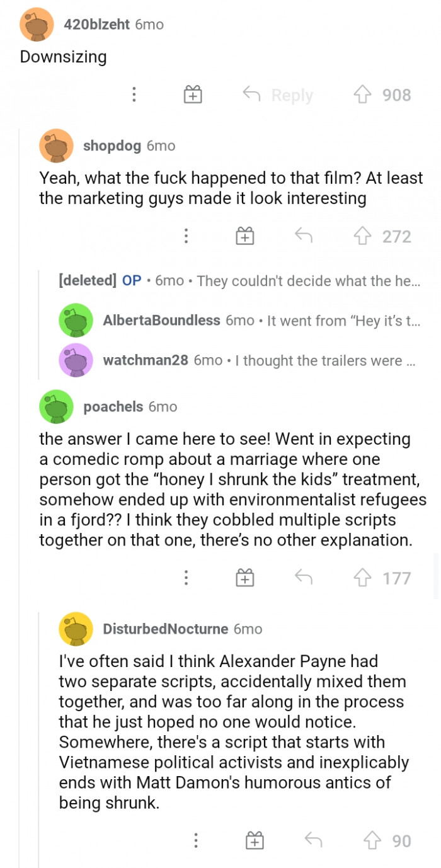Expand watchman28's collapsed reply
Viewport: 441px width, 868px height.
point(258,360)
